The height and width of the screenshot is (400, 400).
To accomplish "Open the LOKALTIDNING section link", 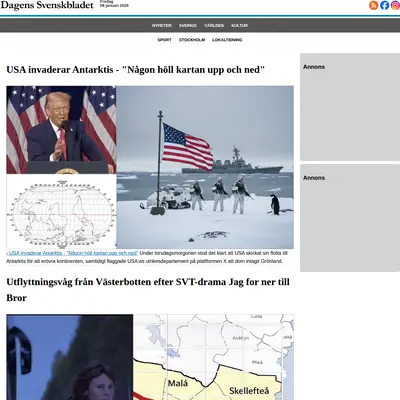I will click(x=227, y=40).
